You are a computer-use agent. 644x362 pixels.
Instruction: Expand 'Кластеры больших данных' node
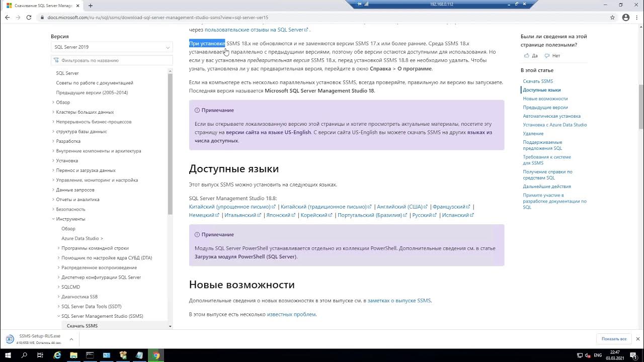pos(53,112)
